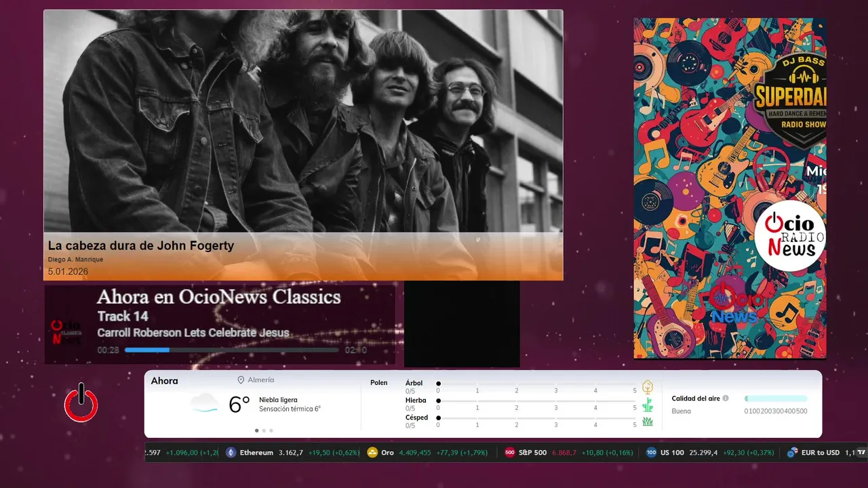Click the Oro change +77,39 (+1,79%)
Screen dimensions: 868x488
tap(461, 453)
